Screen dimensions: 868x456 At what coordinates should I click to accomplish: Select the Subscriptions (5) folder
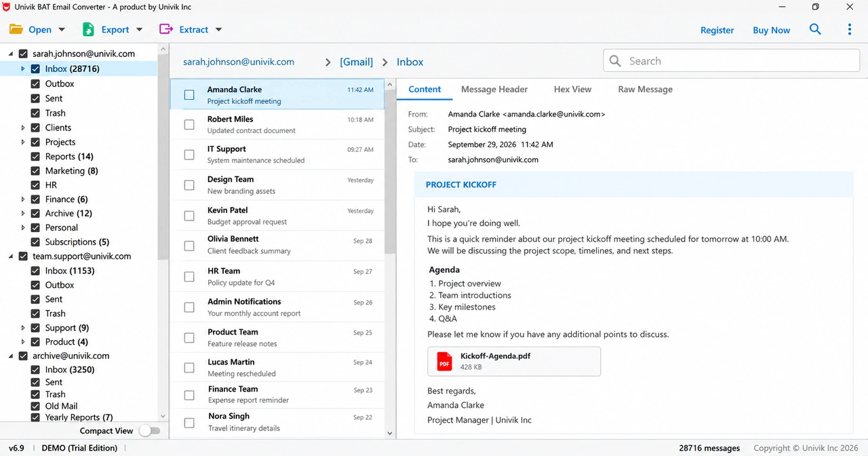coord(77,242)
